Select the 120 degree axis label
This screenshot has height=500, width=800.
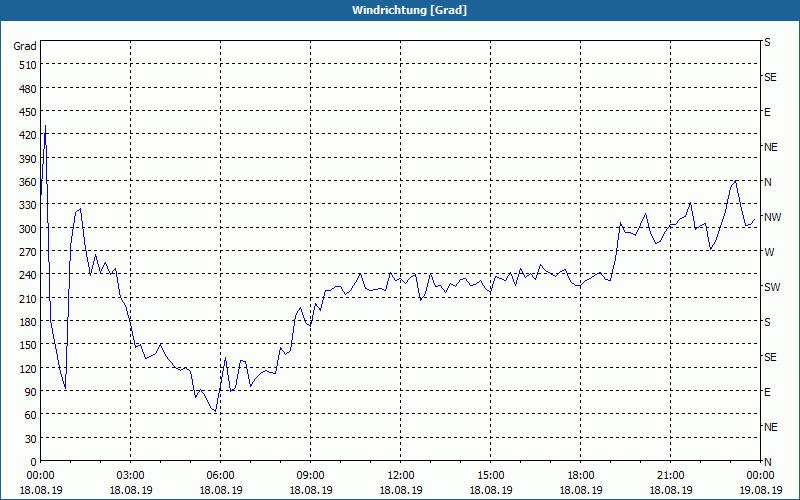coord(28,368)
